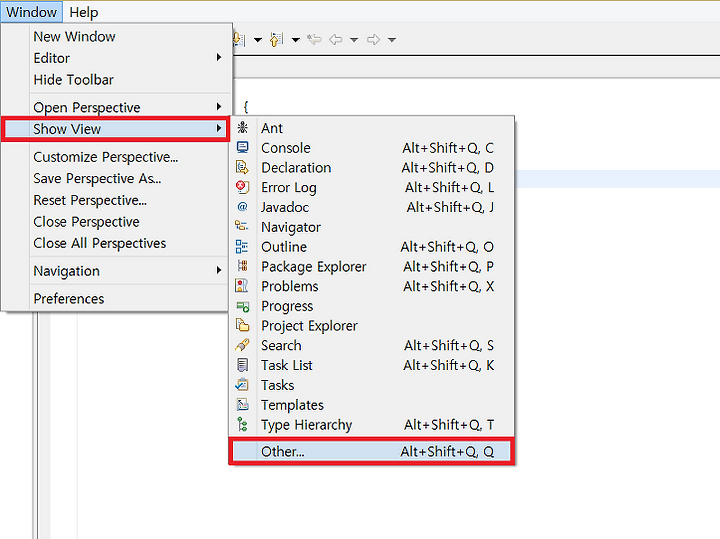Image resolution: width=720 pixels, height=539 pixels.
Task: Open Preferences from Window menu
Action: point(115,298)
